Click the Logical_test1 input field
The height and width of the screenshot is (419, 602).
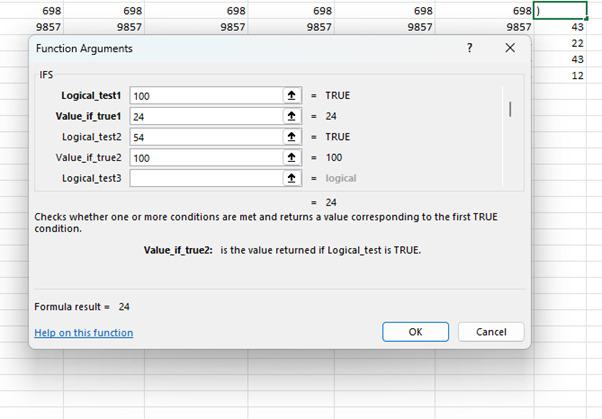206,96
